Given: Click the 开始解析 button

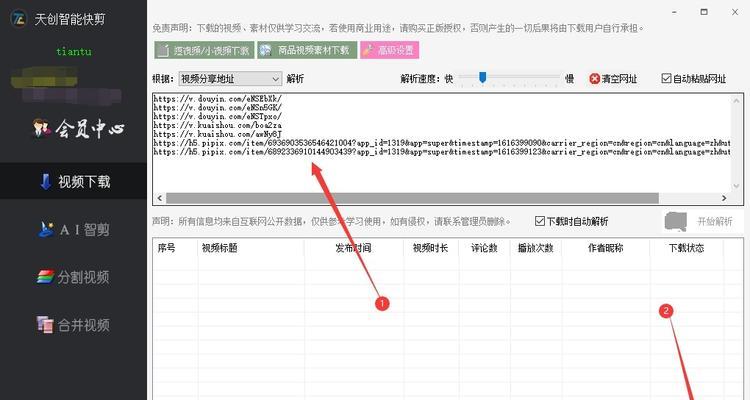Looking at the screenshot, I should [x=703, y=222].
